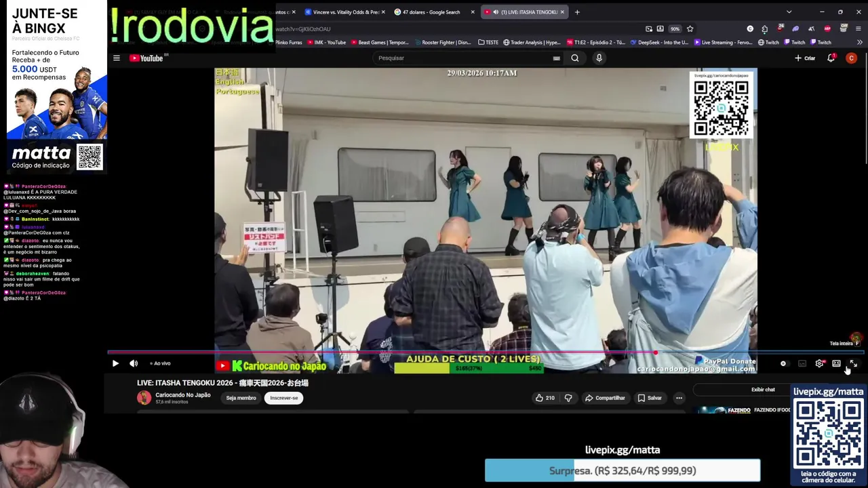Jump to live with the Ao vivo indicator
Image resolution: width=868 pixels, height=488 pixels.
[160, 363]
